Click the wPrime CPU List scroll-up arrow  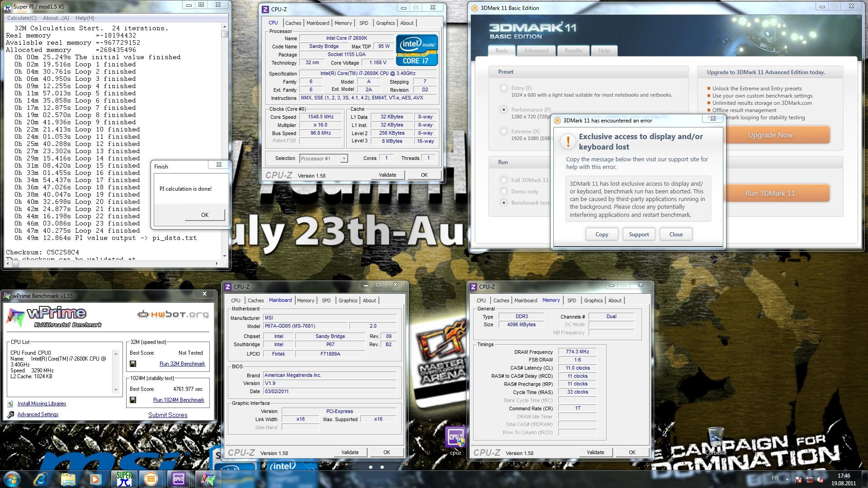pyautogui.click(x=116, y=354)
